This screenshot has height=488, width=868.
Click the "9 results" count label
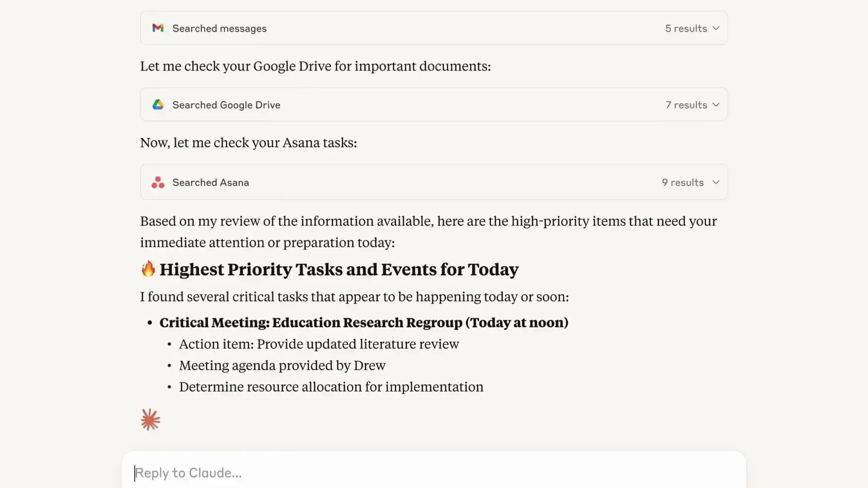point(683,183)
